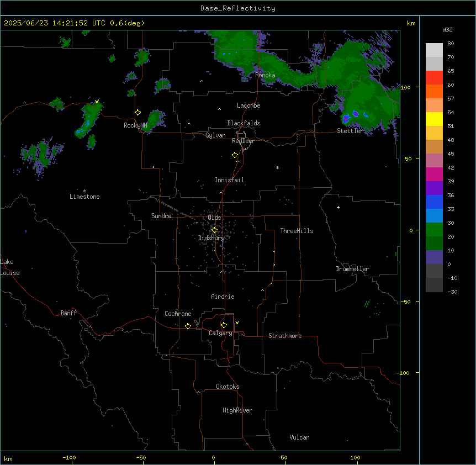Select the purple 39 dBZ legend swatch
Image resolution: width=476 pixels, height=465 pixels.
click(x=434, y=188)
